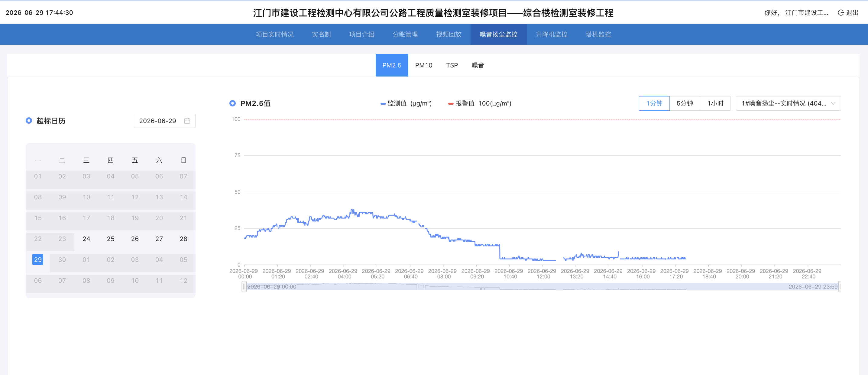868x375 pixels.
Task: Select the 5分钟 interval option
Action: pos(685,103)
